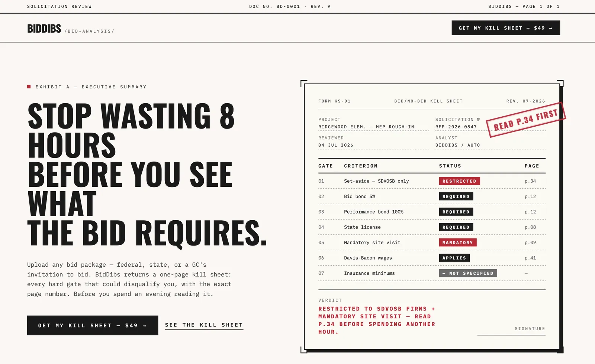Click the APPLIES status badge
Image resolution: width=595 pixels, height=364 pixels.
coord(454,258)
